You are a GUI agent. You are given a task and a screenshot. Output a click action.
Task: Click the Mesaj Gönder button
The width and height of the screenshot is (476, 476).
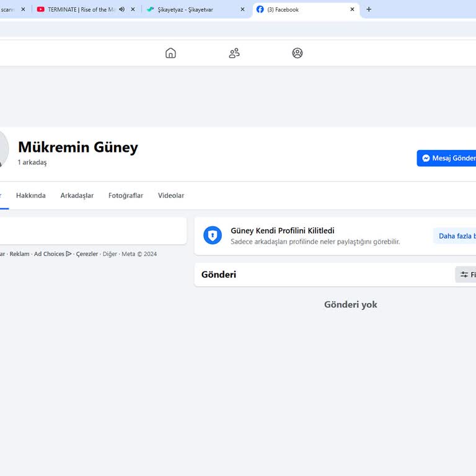coord(446,158)
